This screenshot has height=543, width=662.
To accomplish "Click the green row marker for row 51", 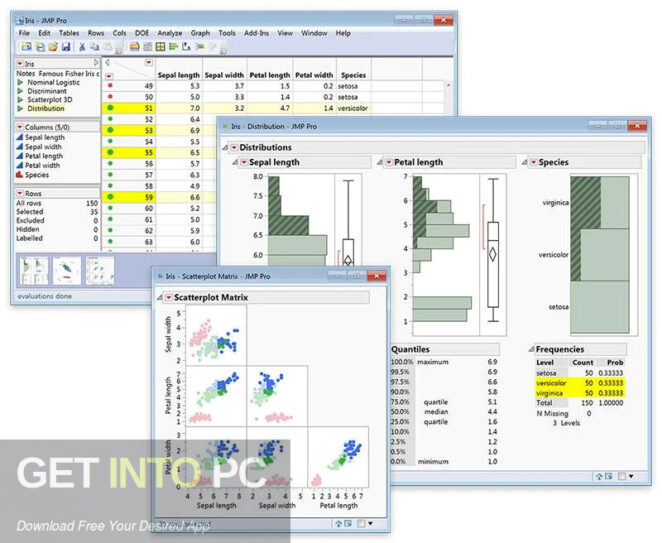I will click(110, 108).
